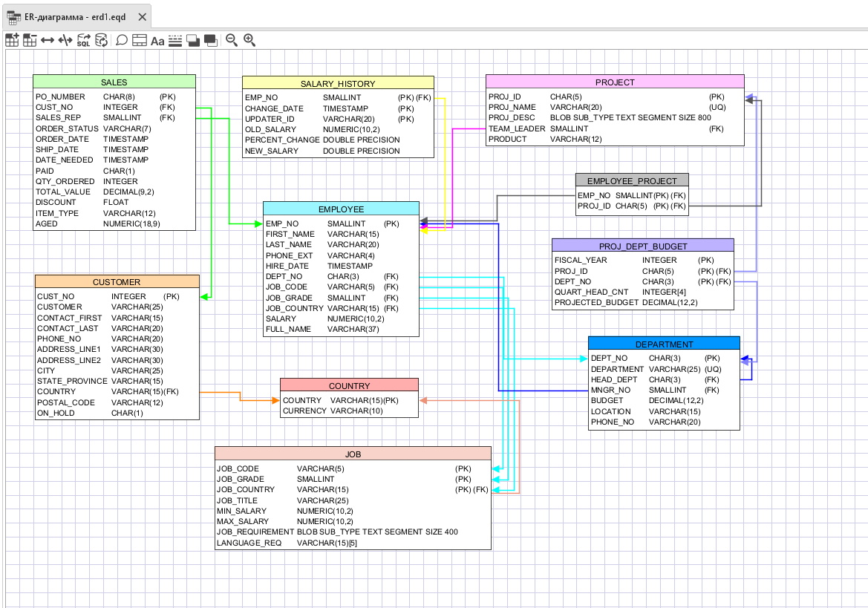Zoom in on the diagram
868x608 pixels.
[x=249, y=40]
